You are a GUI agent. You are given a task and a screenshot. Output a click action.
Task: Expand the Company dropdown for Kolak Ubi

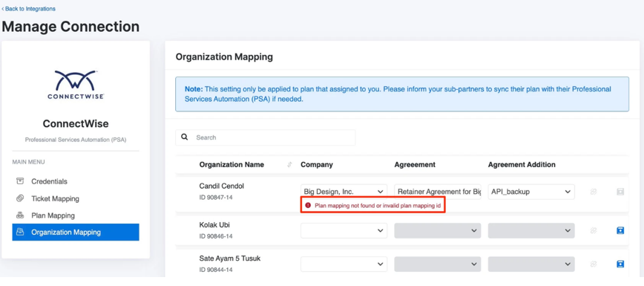click(344, 230)
